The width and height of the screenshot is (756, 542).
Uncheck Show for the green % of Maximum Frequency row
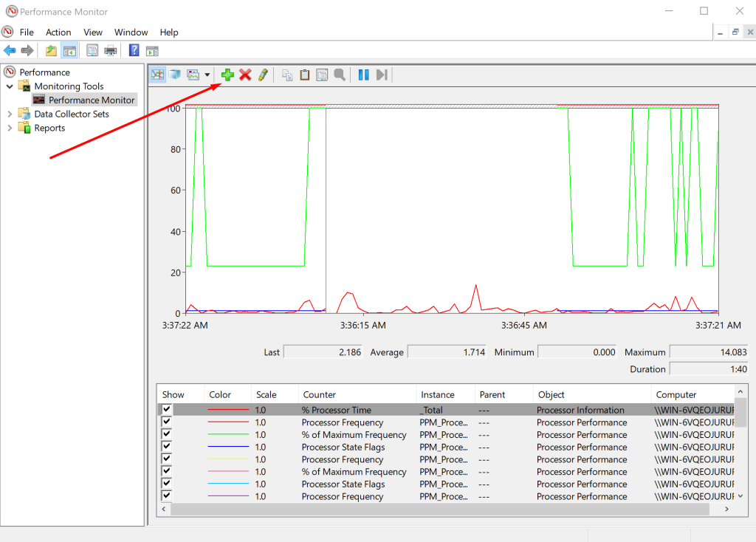point(167,434)
